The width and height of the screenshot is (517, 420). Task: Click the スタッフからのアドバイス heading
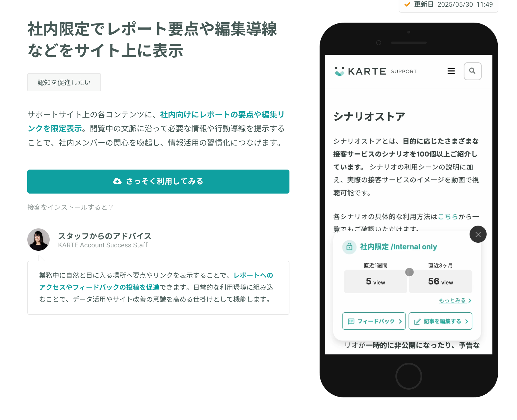pyautogui.click(x=105, y=236)
